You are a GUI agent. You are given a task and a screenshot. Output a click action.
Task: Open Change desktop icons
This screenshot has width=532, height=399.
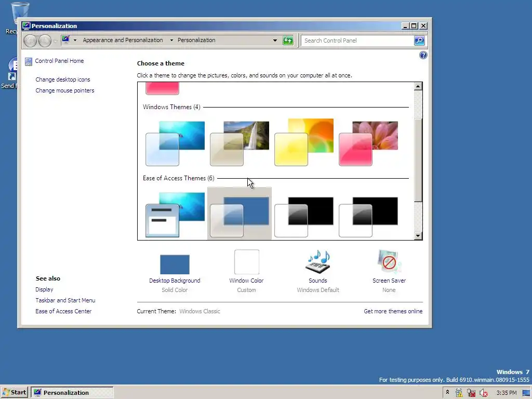[63, 79]
